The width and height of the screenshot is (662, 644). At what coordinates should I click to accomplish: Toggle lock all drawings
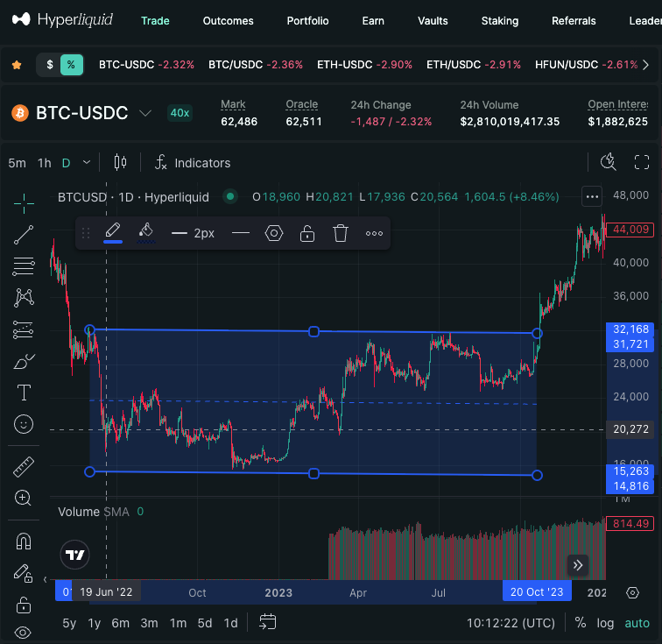coord(24,605)
